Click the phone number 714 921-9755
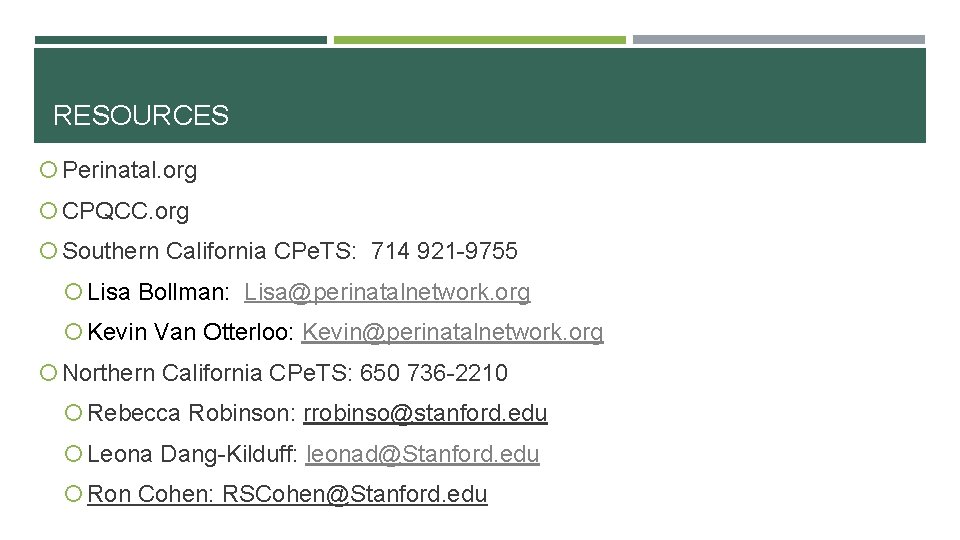The image size is (960, 540). click(x=444, y=251)
